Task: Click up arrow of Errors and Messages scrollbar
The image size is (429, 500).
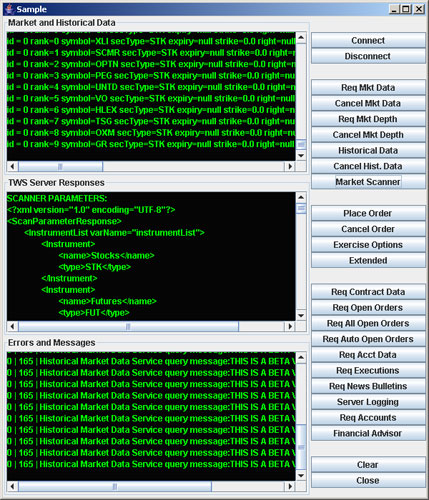Action: (x=301, y=357)
